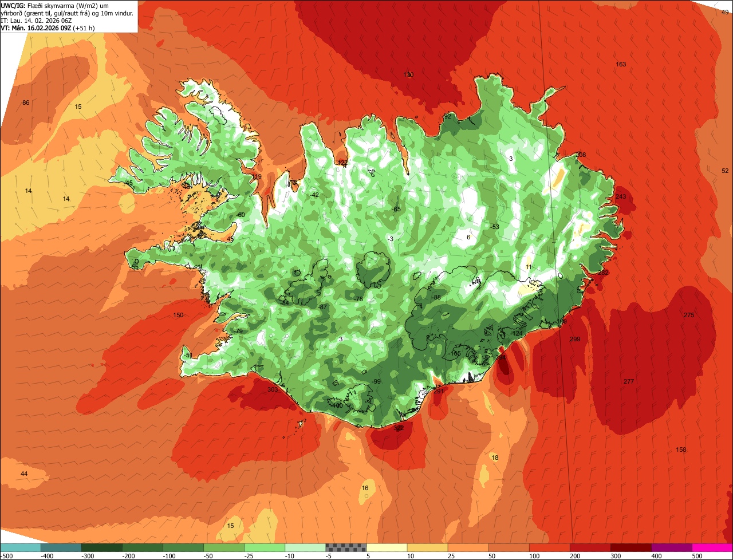This screenshot has height=560, width=733.
Task: Choose the legend swatch between -50 and -25
Action: pyautogui.click(x=224, y=547)
